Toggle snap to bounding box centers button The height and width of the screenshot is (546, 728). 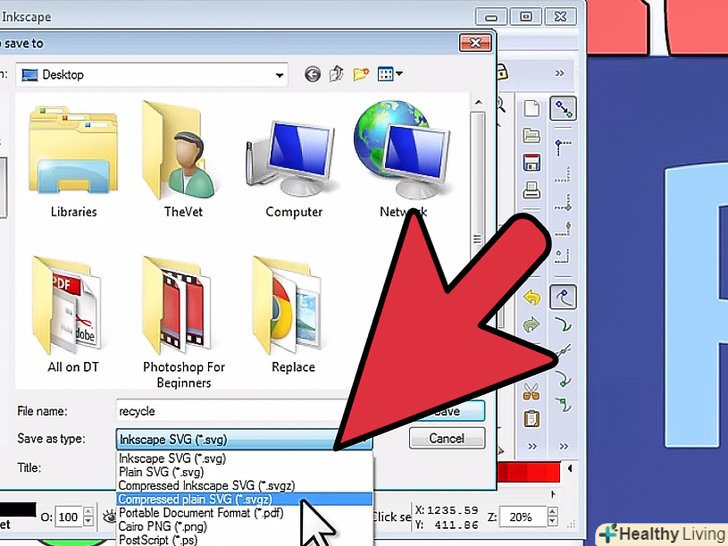(x=563, y=255)
